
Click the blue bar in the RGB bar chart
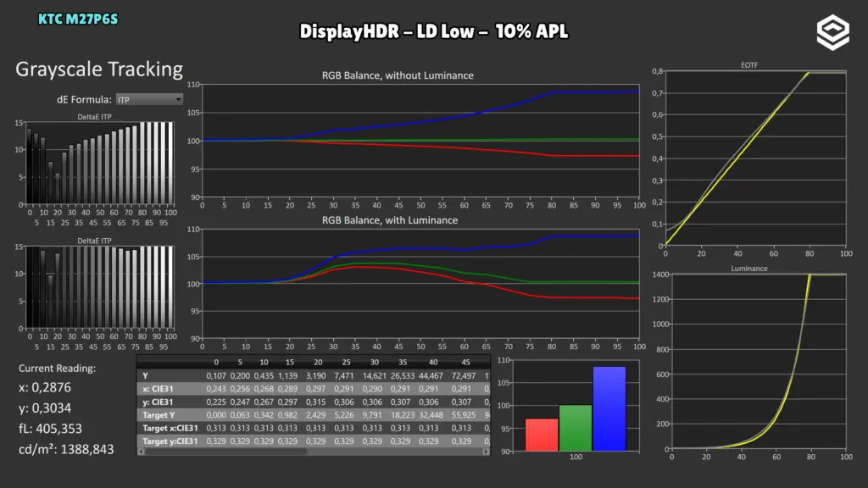(609, 409)
